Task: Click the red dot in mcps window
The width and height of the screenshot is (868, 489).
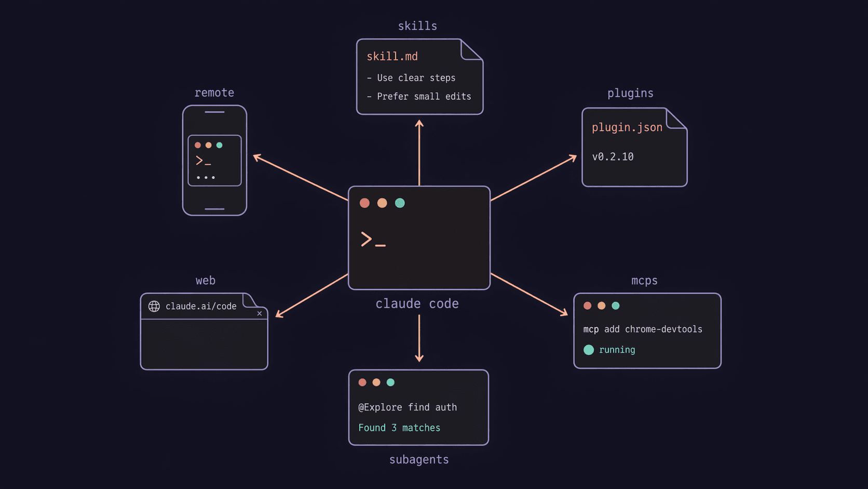Action: pos(588,306)
